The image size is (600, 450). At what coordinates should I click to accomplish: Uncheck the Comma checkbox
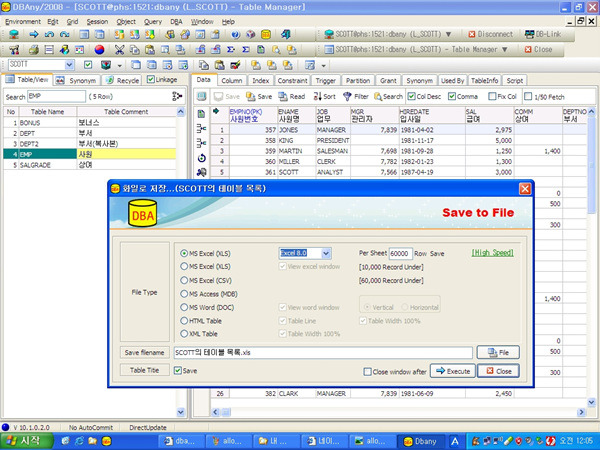click(452, 96)
